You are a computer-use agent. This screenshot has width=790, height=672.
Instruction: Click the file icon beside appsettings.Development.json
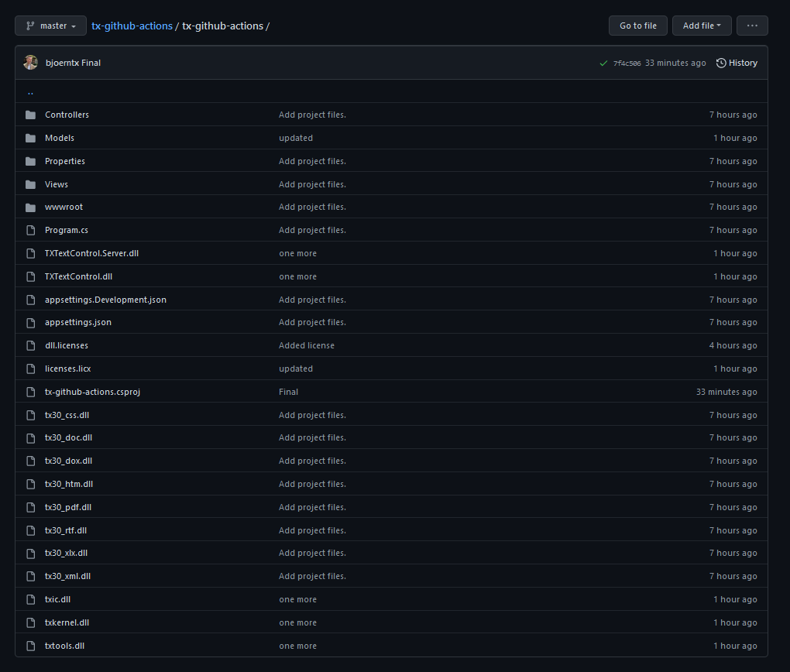coord(31,300)
